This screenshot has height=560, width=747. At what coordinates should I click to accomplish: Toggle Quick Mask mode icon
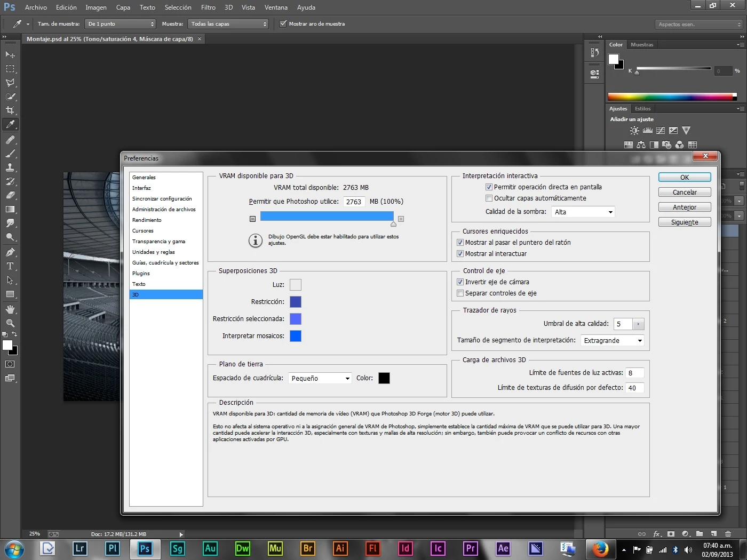[x=10, y=364]
